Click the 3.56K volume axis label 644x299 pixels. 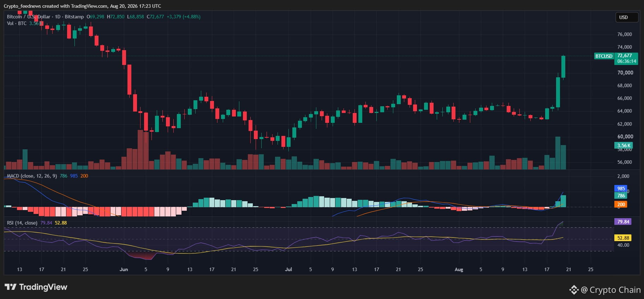pyautogui.click(x=624, y=145)
